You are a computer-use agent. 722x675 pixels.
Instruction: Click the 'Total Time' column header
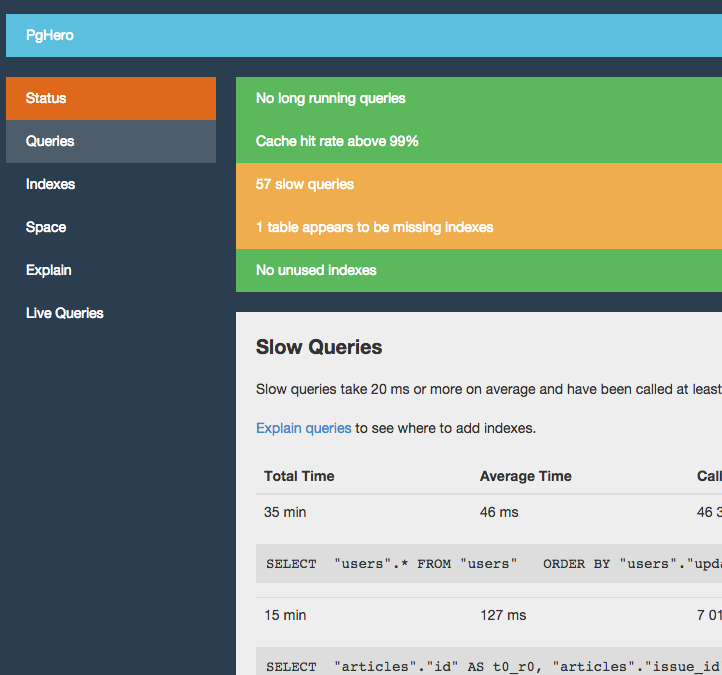click(299, 476)
